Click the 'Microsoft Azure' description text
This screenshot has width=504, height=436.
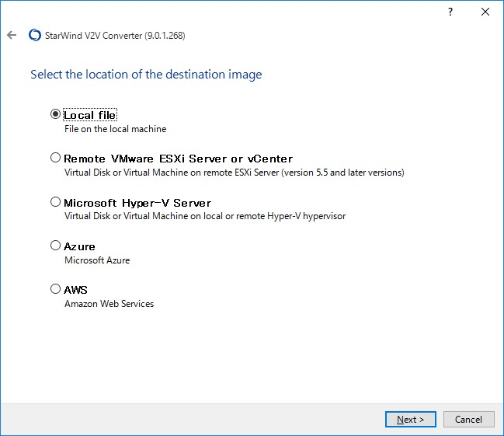97,260
